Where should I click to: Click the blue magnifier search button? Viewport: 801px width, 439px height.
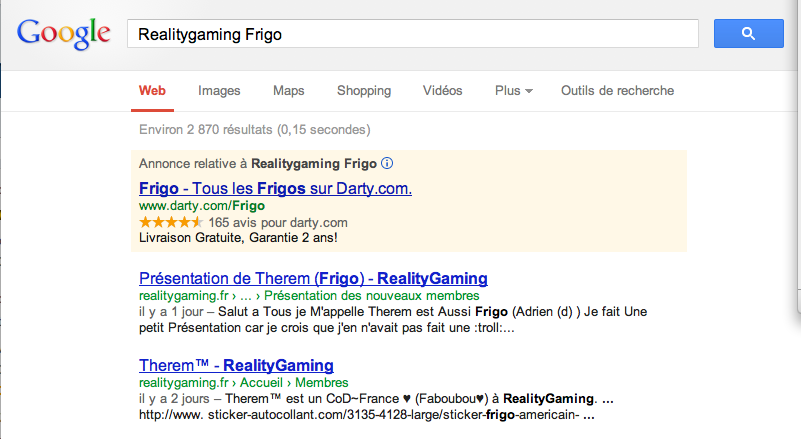coord(748,34)
